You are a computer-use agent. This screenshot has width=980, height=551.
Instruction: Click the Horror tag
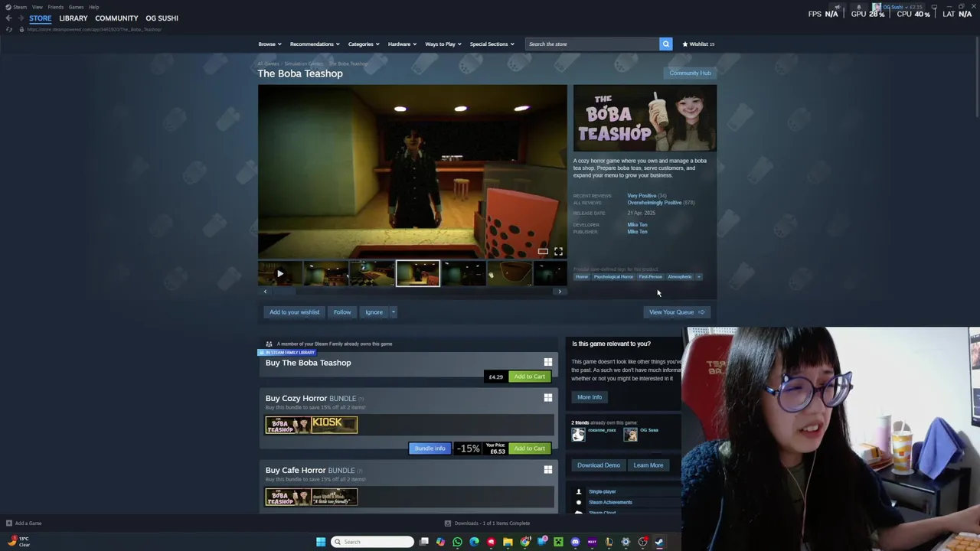[582, 276]
